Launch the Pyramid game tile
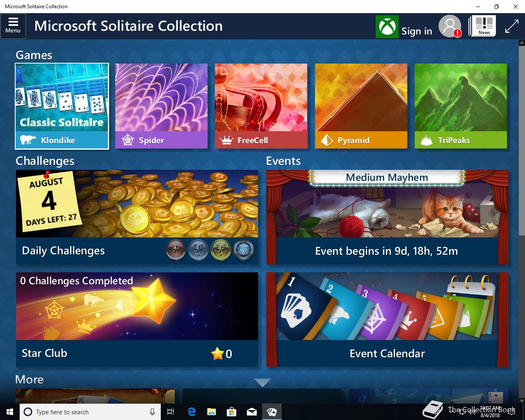 361,106
